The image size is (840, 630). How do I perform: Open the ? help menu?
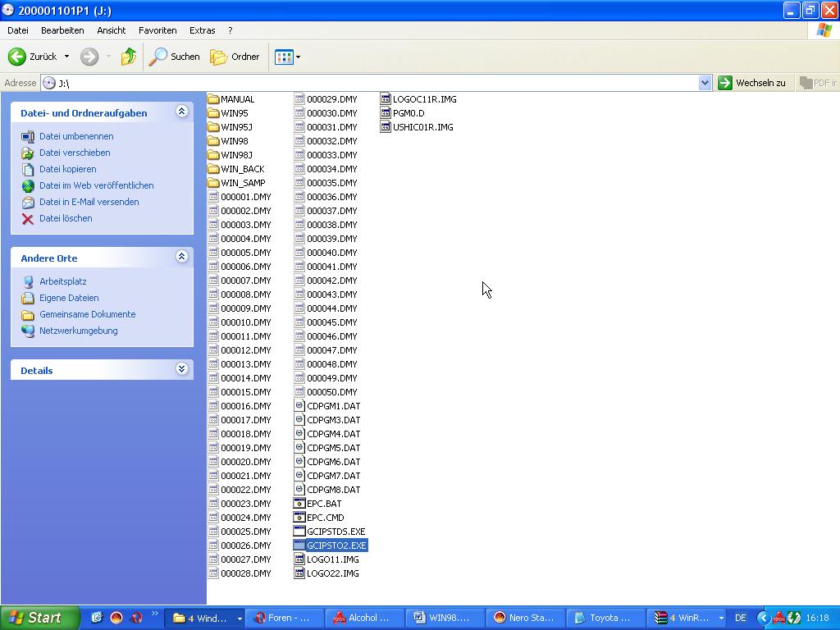tap(231, 30)
